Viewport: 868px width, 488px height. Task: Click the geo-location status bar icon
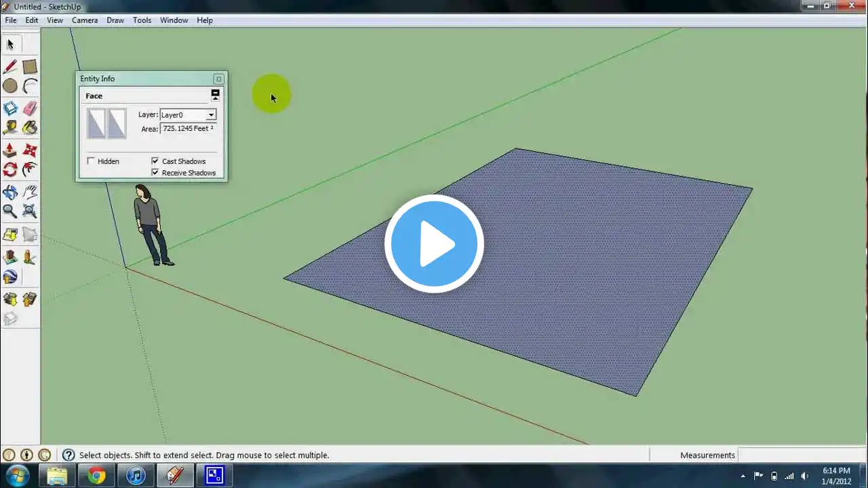(x=9, y=455)
